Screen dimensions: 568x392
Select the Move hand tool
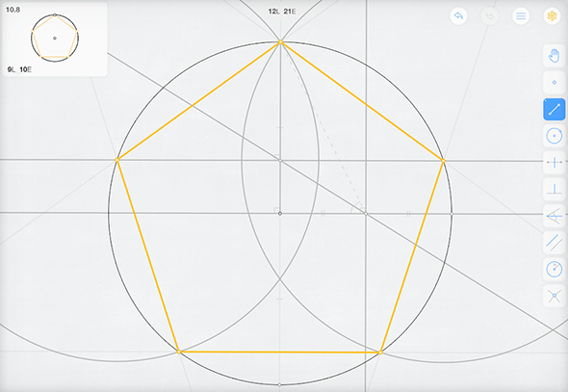[x=554, y=56]
